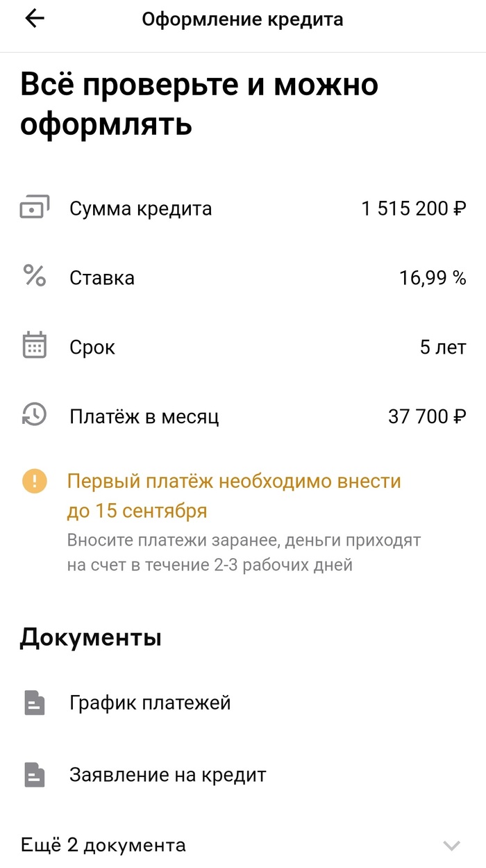
Task: Select the 'Сумма кредита' row label
Action: coord(140,208)
